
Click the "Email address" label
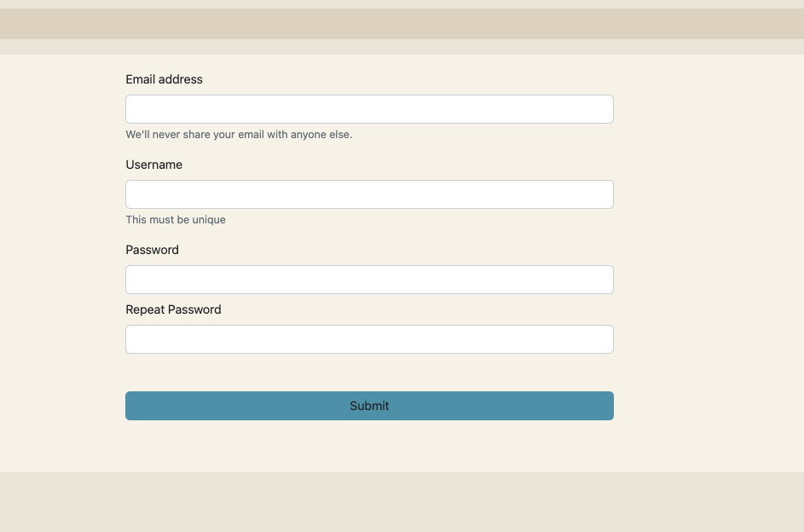click(x=164, y=79)
